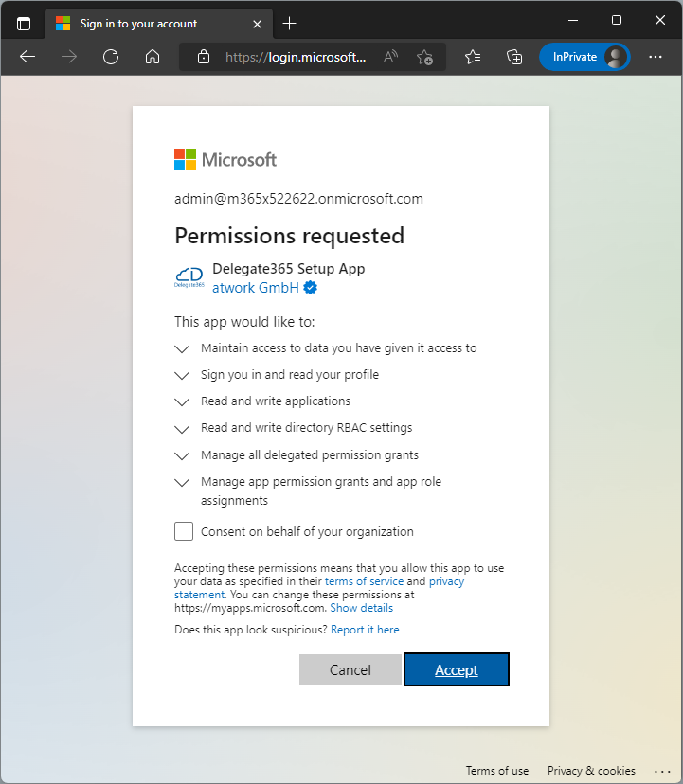Enable Consent on behalf of your organization
The height and width of the screenshot is (784, 683).
184,531
